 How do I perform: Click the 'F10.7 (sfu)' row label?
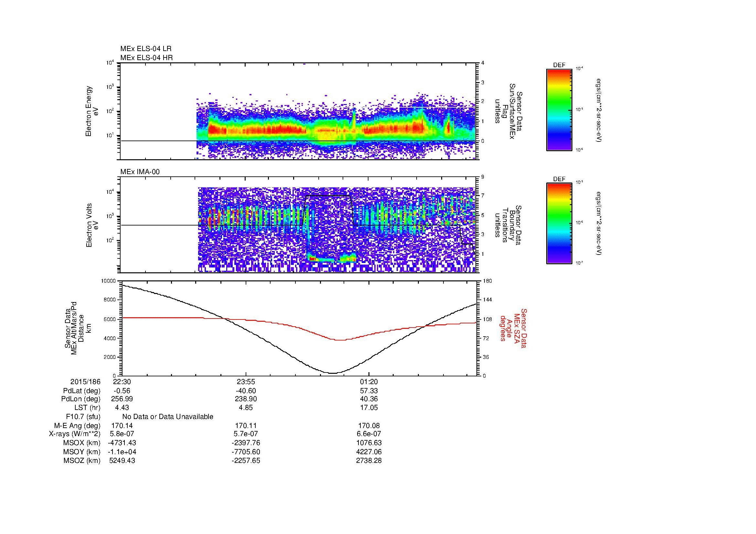[x=83, y=417]
